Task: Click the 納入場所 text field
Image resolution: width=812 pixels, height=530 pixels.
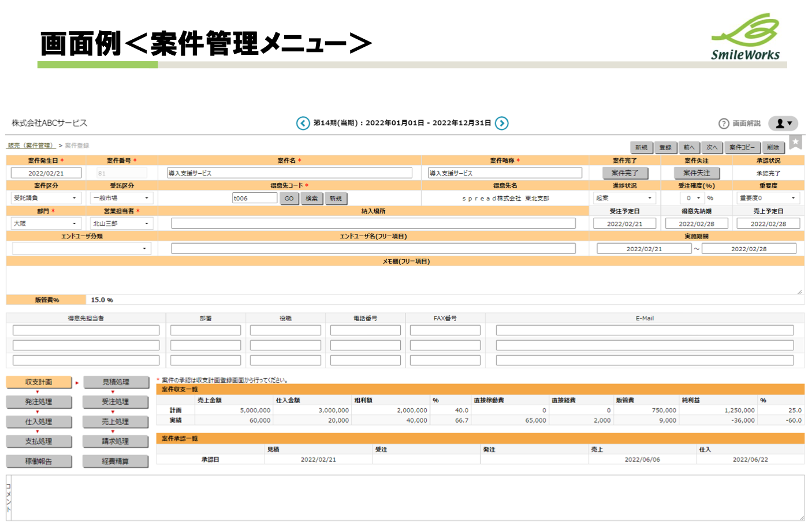Action: 373,223
